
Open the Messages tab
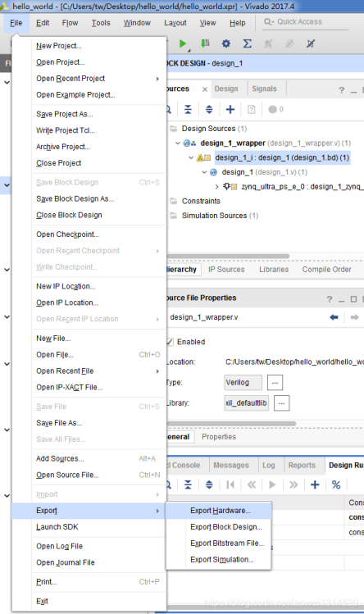click(231, 465)
